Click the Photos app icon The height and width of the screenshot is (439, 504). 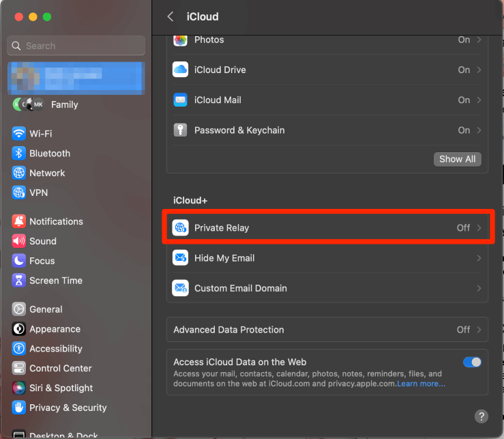coord(180,40)
